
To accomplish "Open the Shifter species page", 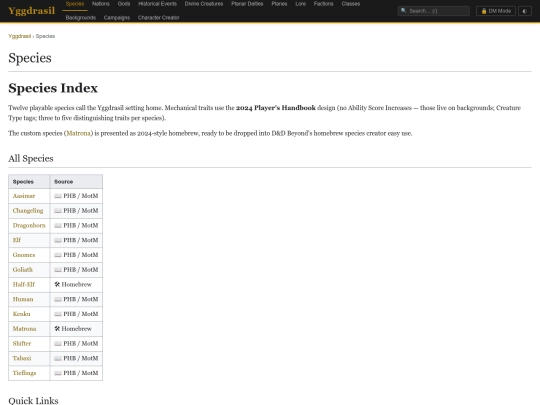I will [x=22, y=344].
